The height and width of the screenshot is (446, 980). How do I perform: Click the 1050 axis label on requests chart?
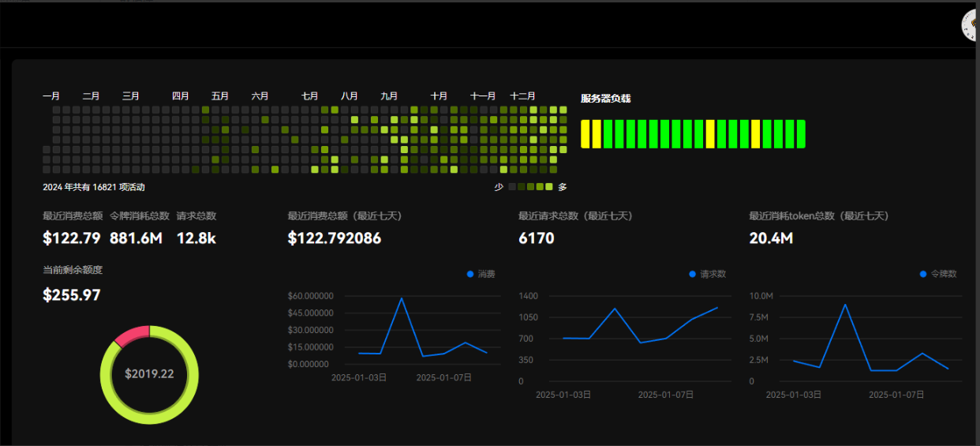tap(528, 317)
